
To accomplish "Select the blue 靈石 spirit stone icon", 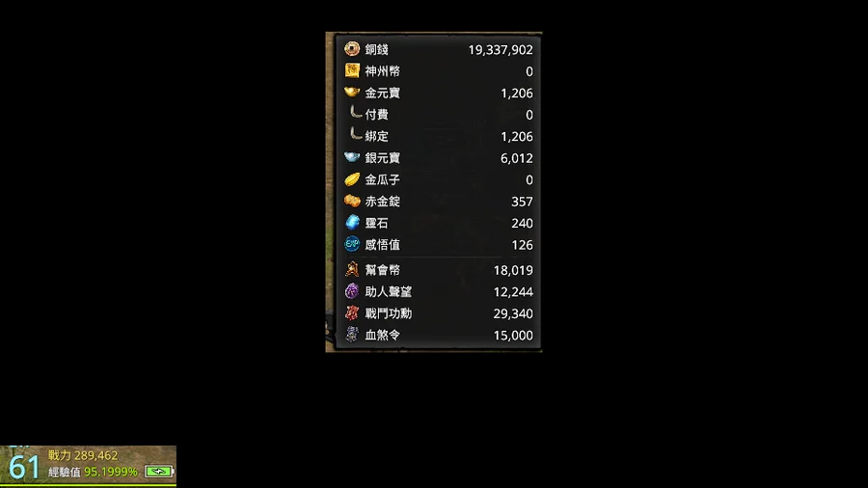I will pyautogui.click(x=352, y=223).
